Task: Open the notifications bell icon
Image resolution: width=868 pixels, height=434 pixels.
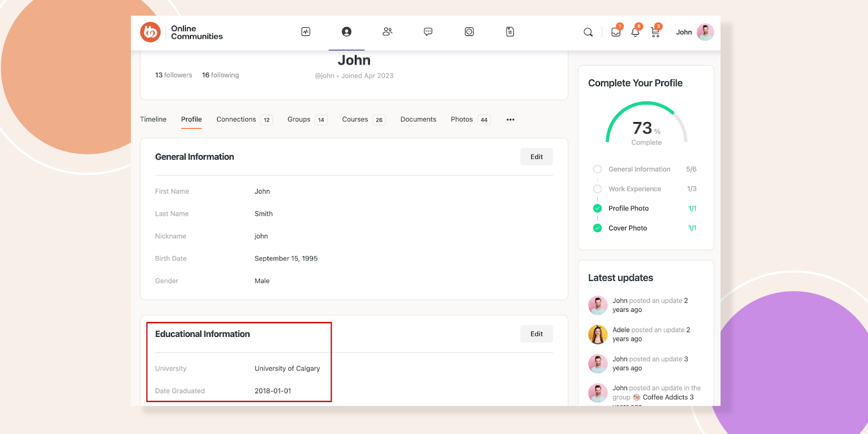Action: (635, 32)
